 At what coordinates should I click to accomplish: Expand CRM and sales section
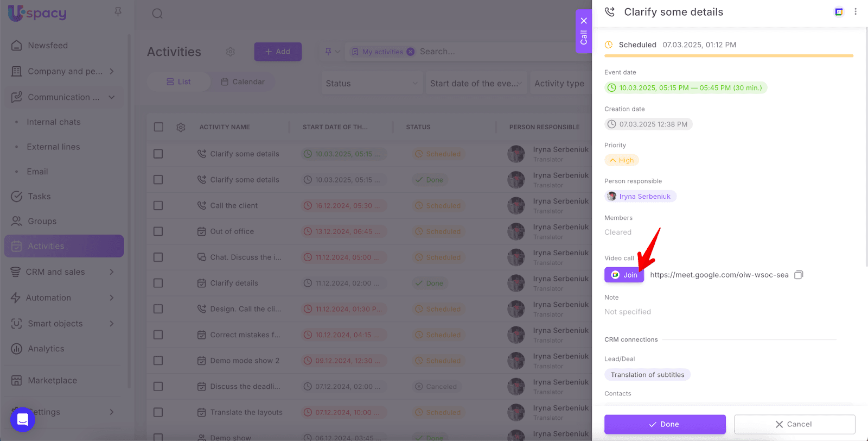click(x=112, y=272)
